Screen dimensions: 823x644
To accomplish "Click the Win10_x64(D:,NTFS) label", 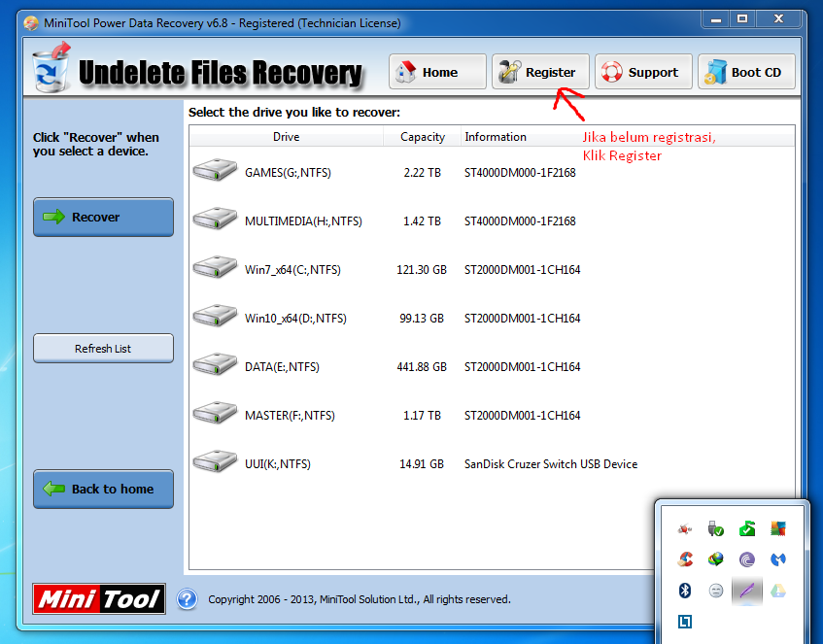I will click(295, 318).
